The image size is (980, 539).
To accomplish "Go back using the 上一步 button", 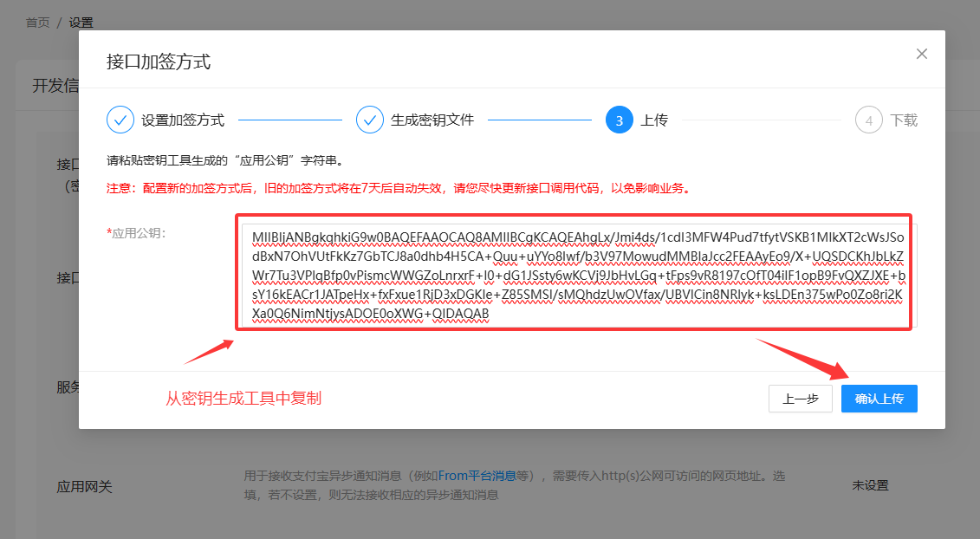I will coord(800,398).
